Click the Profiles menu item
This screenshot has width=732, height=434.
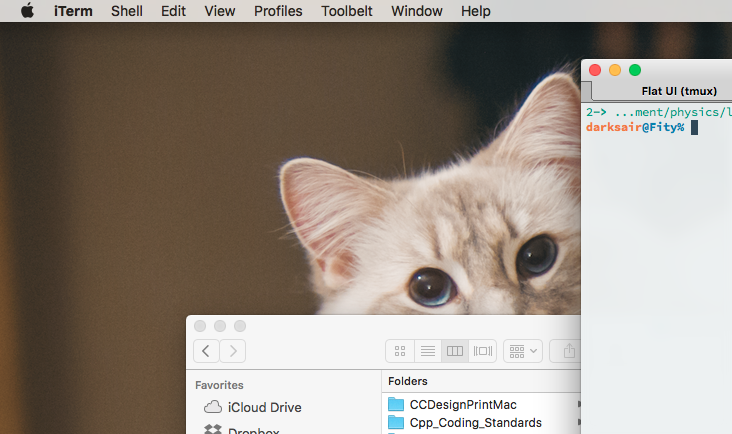click(x=278, y=11)
